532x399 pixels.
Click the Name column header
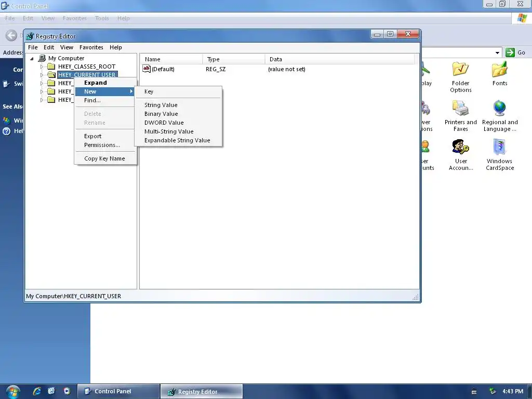[171, 59]
